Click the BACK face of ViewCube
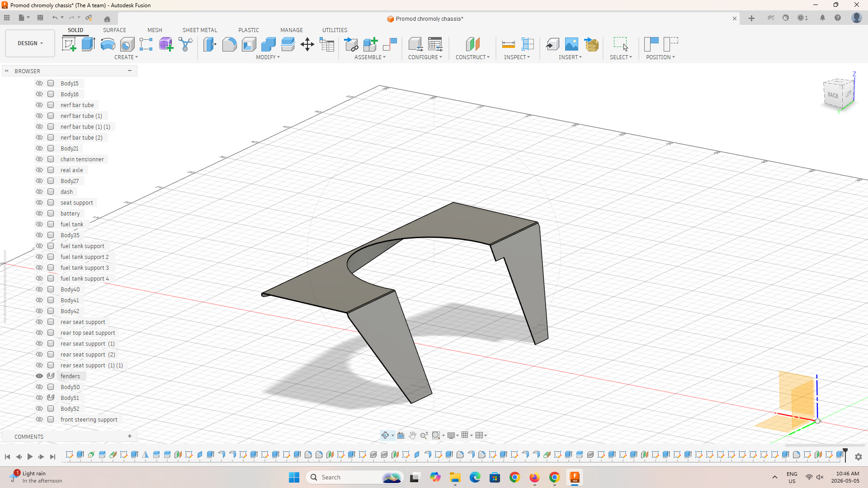 (833, 95)
